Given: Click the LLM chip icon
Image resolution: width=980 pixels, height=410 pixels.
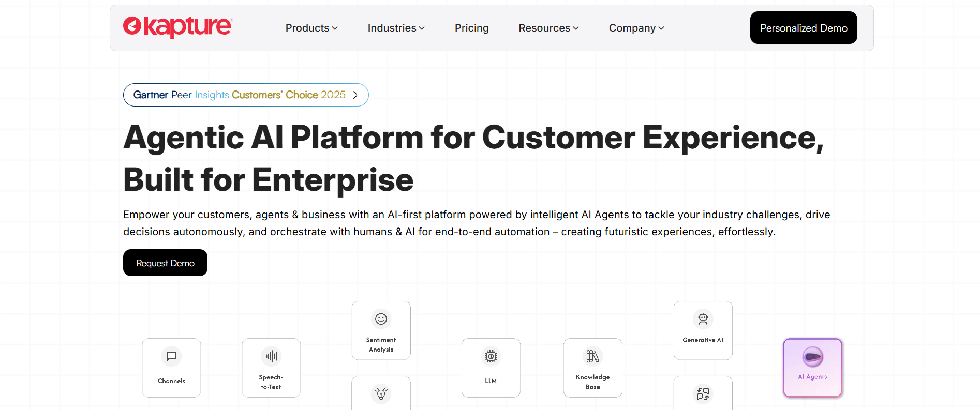Looking at the screenshot, I should (491, 356).
